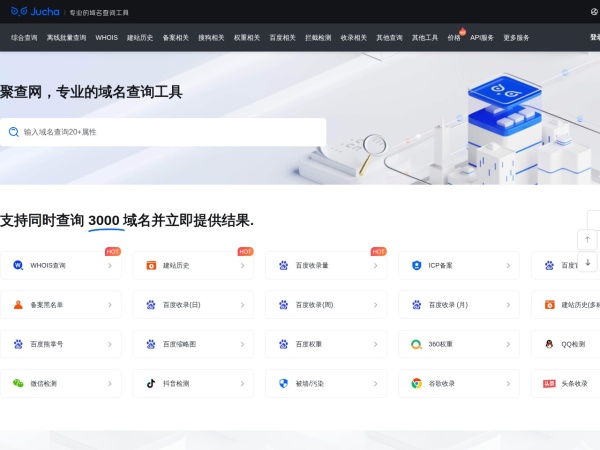Click the Jucha logo icon
The width and height of the screenshot is (600, 450).
point(18,11)
